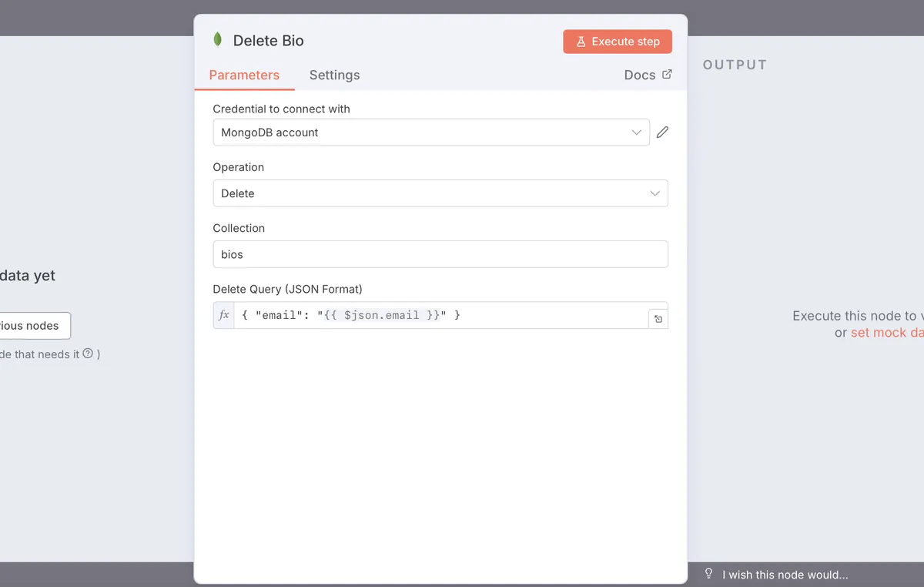The image size is (924, 587).
Task: Click the 'set mock data' link
Action: (885, 332)
